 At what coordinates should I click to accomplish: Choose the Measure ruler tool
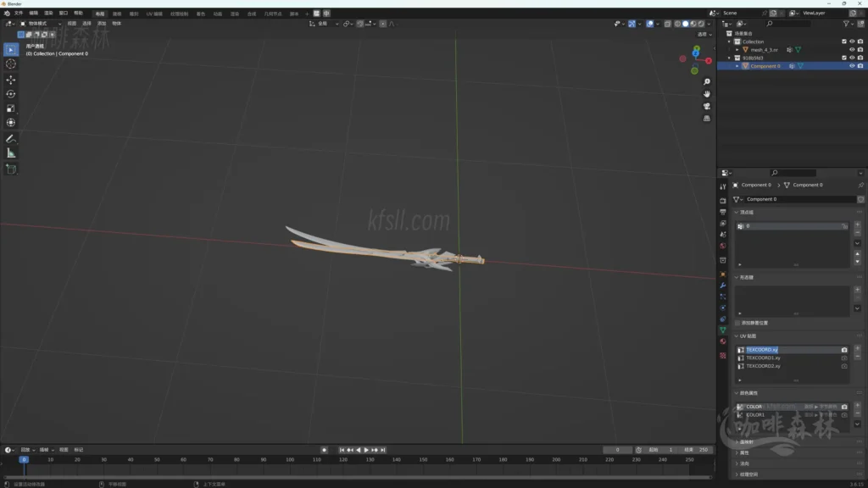pyautogui.click(x=11, y=153)
